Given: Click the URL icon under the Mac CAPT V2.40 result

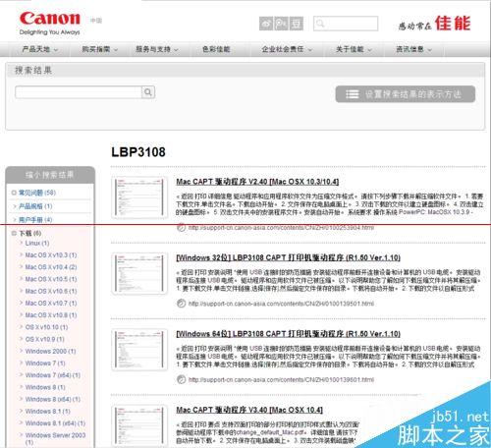Looking at the screenshot, I should [x=181, y=227].
